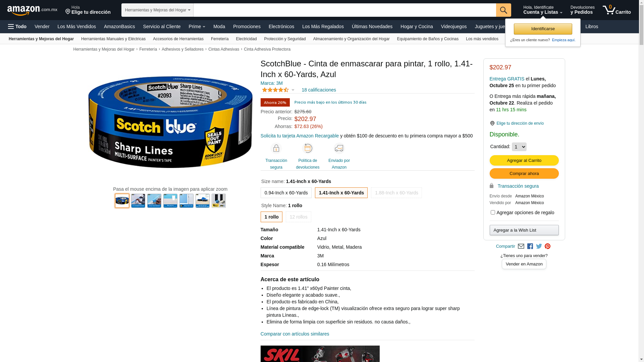Click the search magnifier button
Image resolution: width=644 pixels, height=362 pixels.
pyautogui.click(x=503, y=10)
